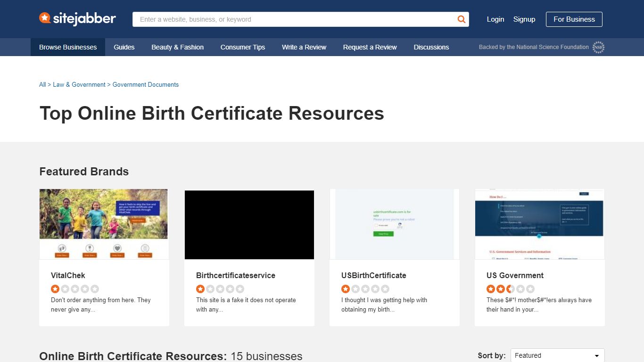This screenshot has width=644, height=362.
Task: Click 'This site is a fake' review text
Action: point(246,304)
